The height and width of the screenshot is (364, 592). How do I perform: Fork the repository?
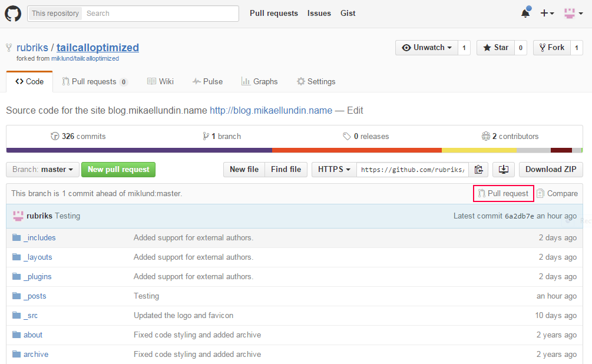point(551,48)
